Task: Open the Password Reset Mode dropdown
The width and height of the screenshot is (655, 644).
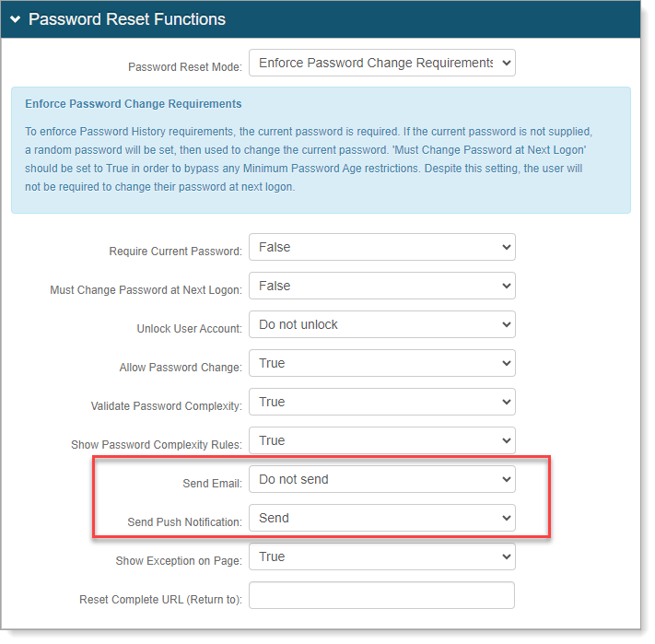Action: coord(381,64)
